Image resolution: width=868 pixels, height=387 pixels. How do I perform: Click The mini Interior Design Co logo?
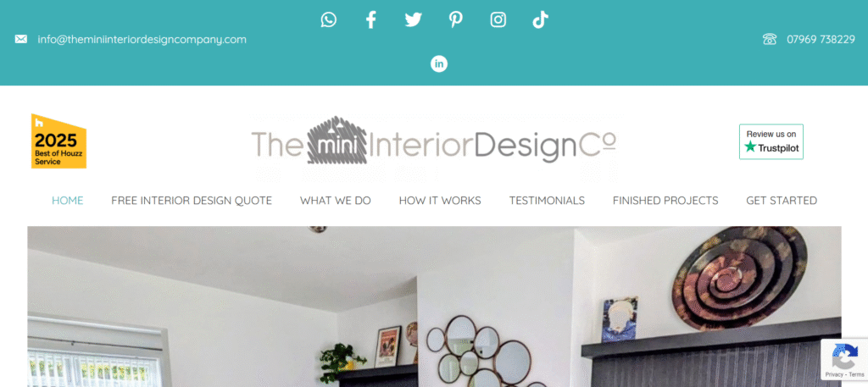tap(433, 141)
